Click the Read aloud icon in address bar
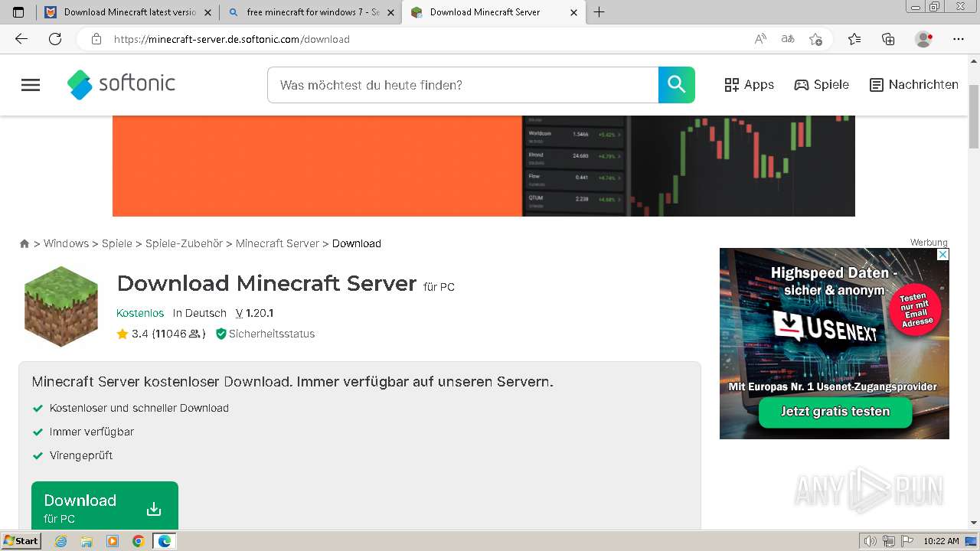The image size is (980, 551). point(760,39)
